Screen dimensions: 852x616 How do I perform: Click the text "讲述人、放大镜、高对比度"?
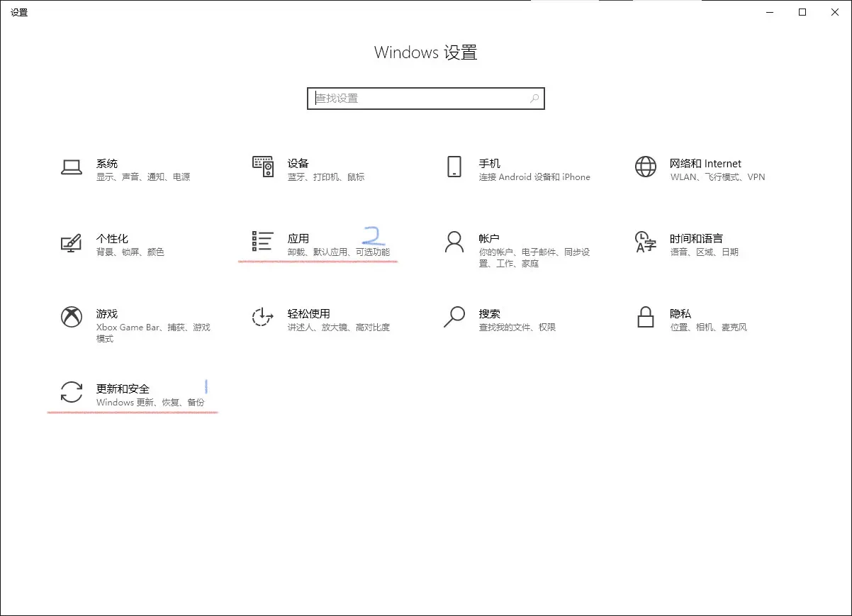pos(339,327)
